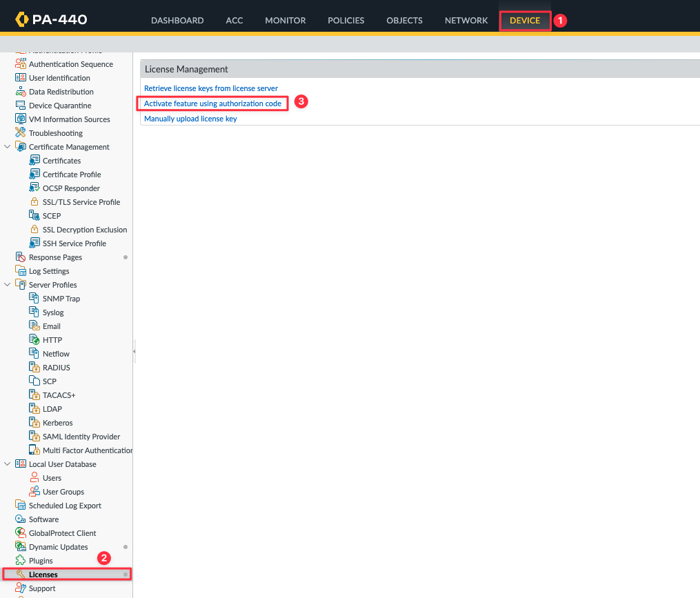The image size is (700, 598).
Task: Select SAML Identity Provider
Action: [x=81, y=437]
